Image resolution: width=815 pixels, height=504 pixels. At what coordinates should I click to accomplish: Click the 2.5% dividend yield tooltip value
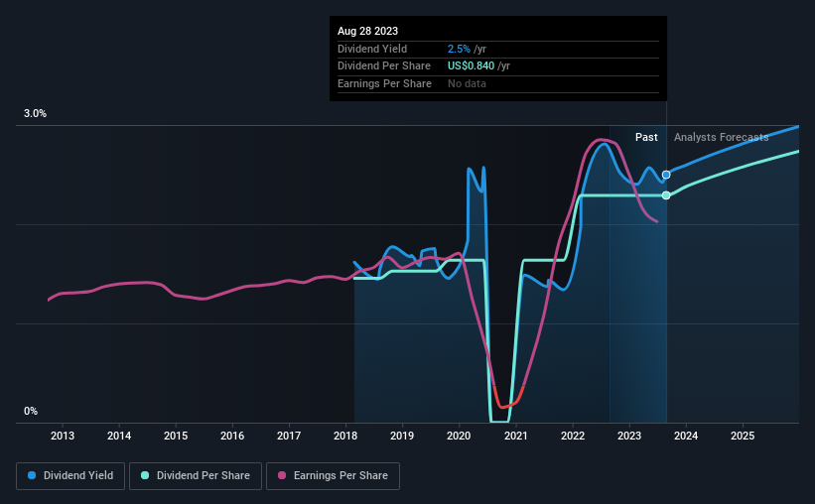pyautogui.click(x=459, y=49)
